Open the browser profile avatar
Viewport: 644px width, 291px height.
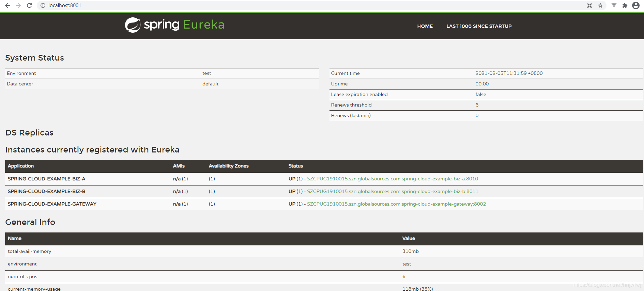coord(636,5)
